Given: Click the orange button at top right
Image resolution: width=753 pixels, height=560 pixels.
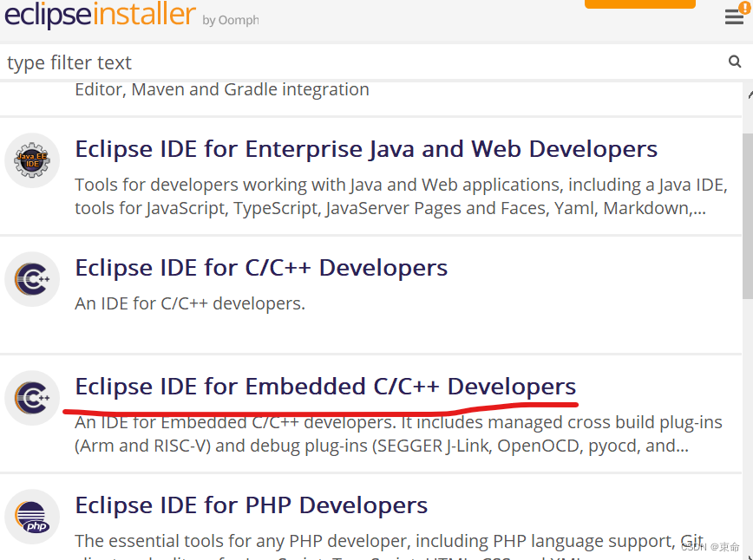Looking at the screenshot, I should (x=639, y=3).
